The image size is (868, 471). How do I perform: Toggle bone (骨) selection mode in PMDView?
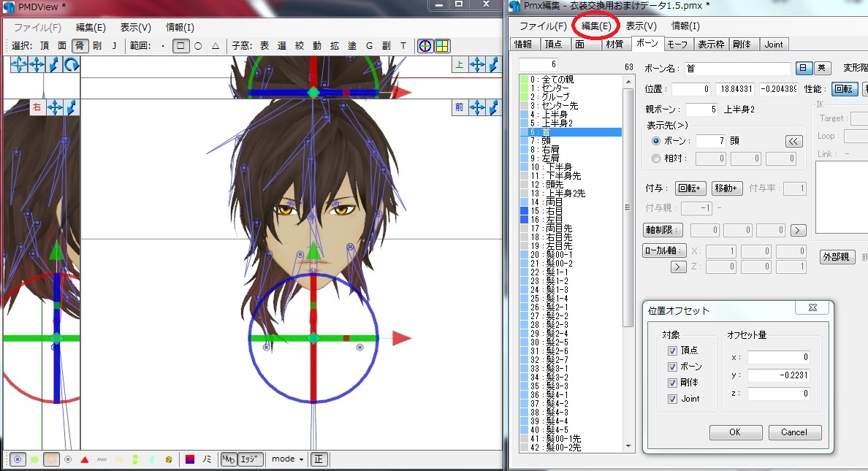coord(80,46)
